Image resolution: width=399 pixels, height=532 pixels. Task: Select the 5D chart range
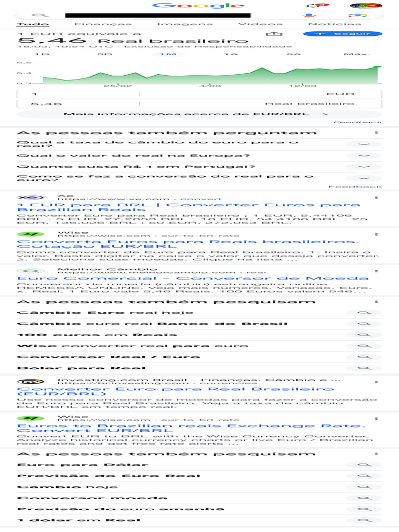click(x=104, y=54)
